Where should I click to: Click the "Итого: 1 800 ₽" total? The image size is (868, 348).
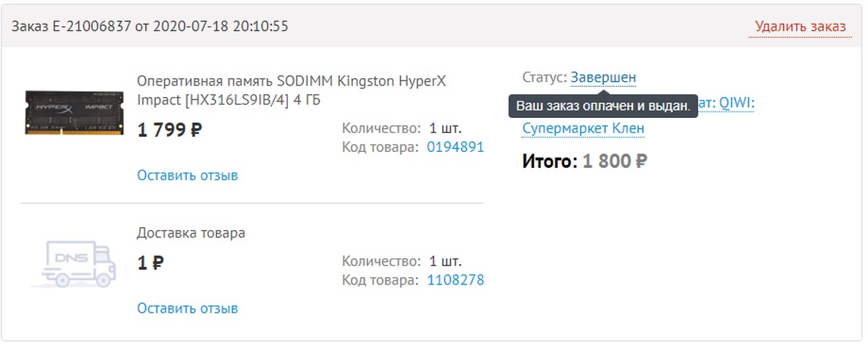tap(584, 161)
